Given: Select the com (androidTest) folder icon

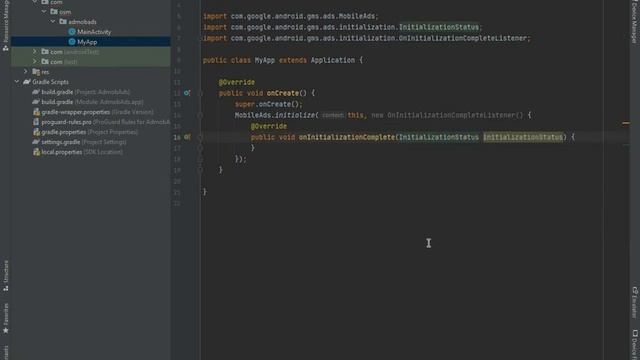Looking at the screenshot, I should coord(45,52).
